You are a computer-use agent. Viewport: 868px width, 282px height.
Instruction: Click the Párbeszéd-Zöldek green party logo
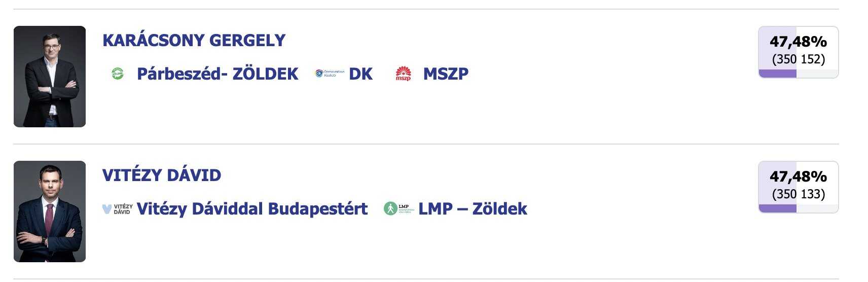click(118, 74)
